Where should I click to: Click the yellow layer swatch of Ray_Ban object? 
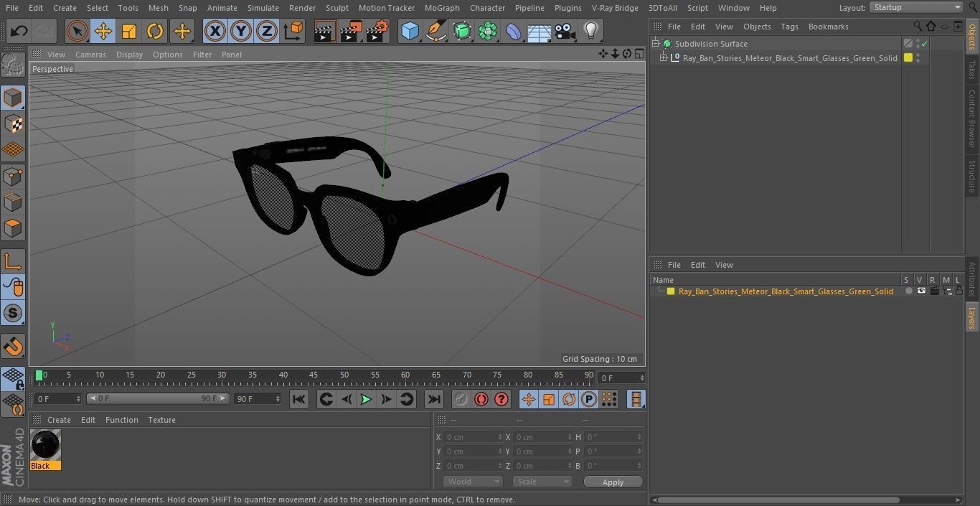pos(908,58)
